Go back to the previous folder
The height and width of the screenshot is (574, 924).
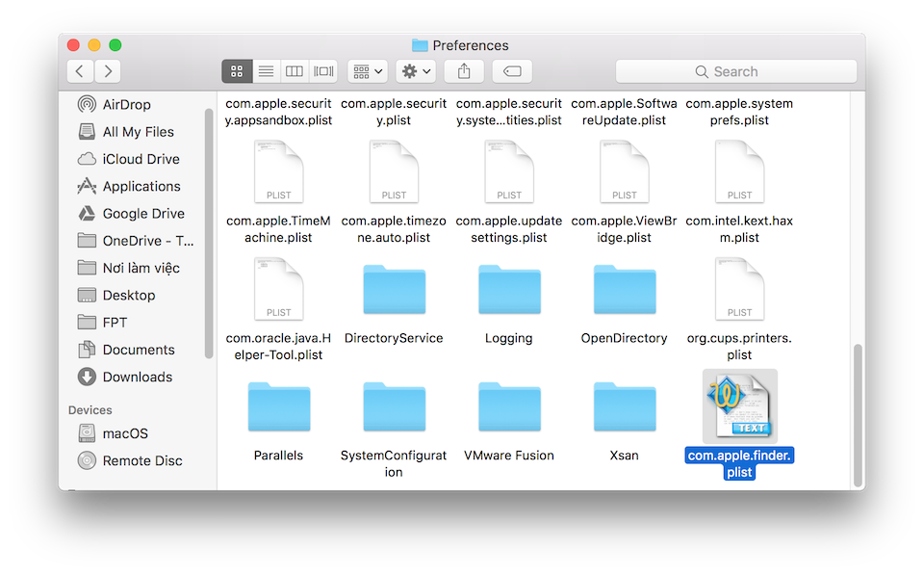(x=80, y=70)
